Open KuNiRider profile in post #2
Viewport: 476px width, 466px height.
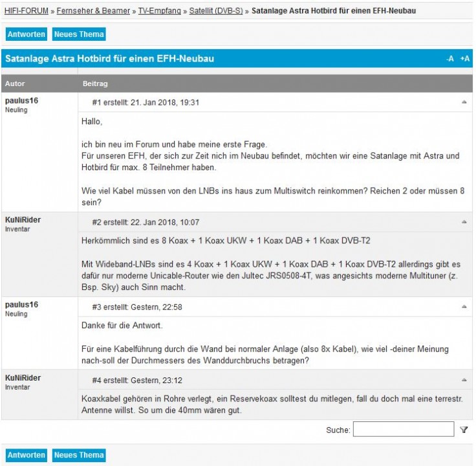[23, 220]
